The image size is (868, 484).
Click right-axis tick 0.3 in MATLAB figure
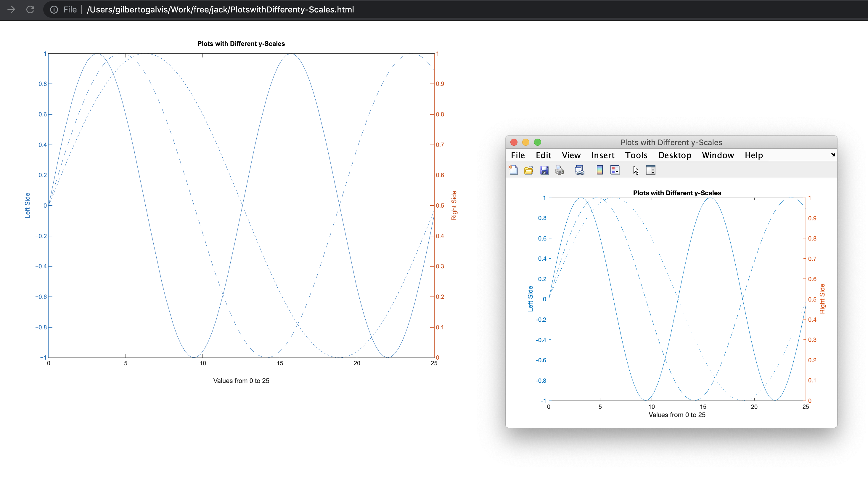click(x=812, y=340)
